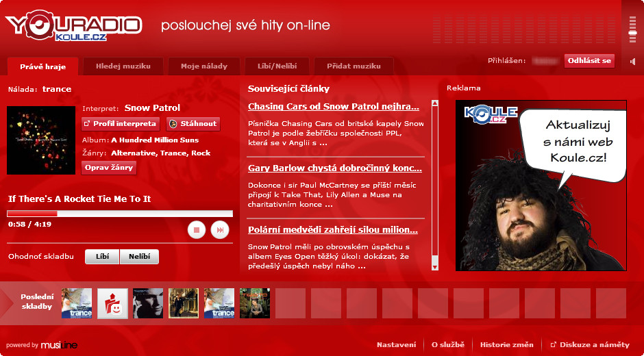Open article Chasing Cars od Snow Patrol

tap(334, 107)
